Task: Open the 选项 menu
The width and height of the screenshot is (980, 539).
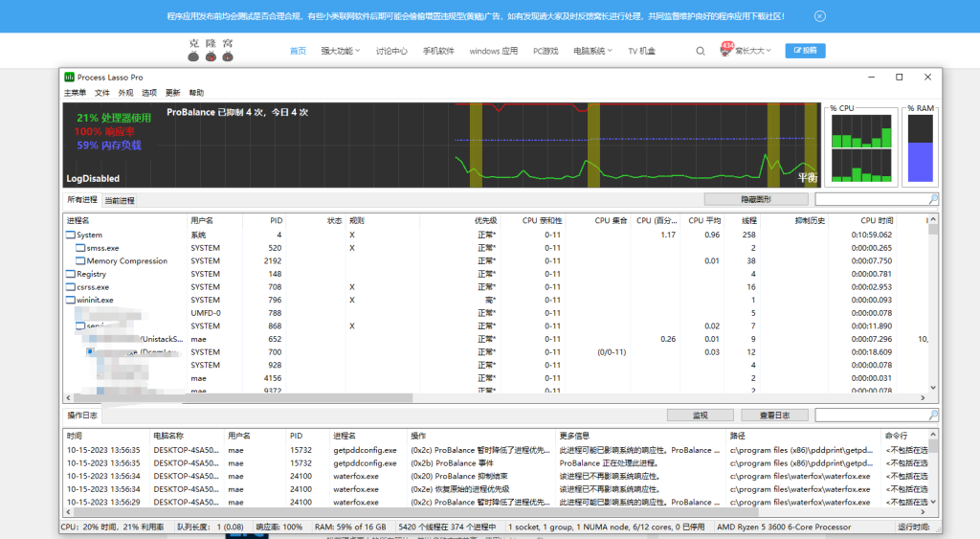Action: point(149,93)
